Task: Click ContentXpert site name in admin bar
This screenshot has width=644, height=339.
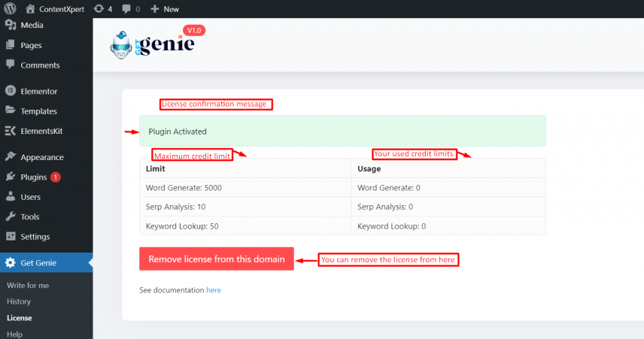Action: (x=62, y=9)
